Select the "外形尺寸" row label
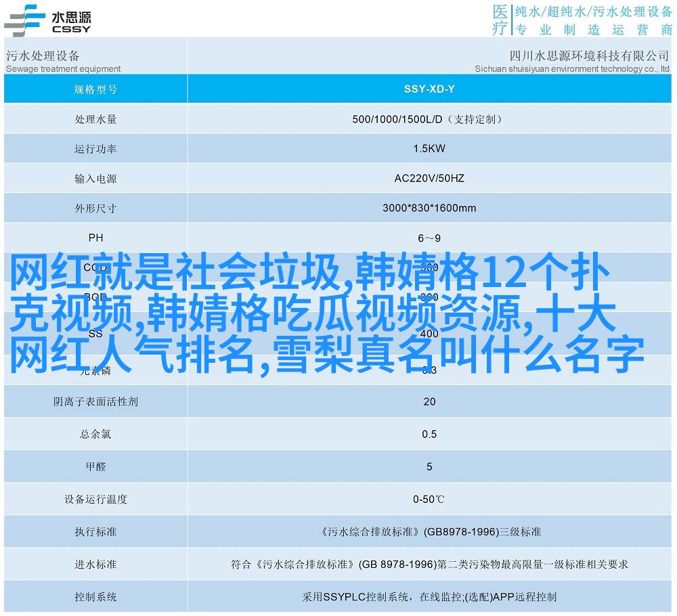677x616 pixels. [95, 208]
